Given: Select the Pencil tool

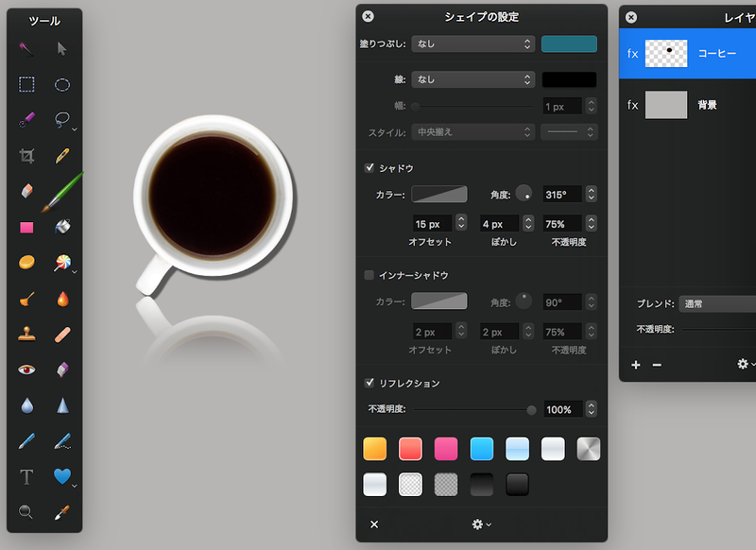Looking at the screenshot, I should coord(62,156).
